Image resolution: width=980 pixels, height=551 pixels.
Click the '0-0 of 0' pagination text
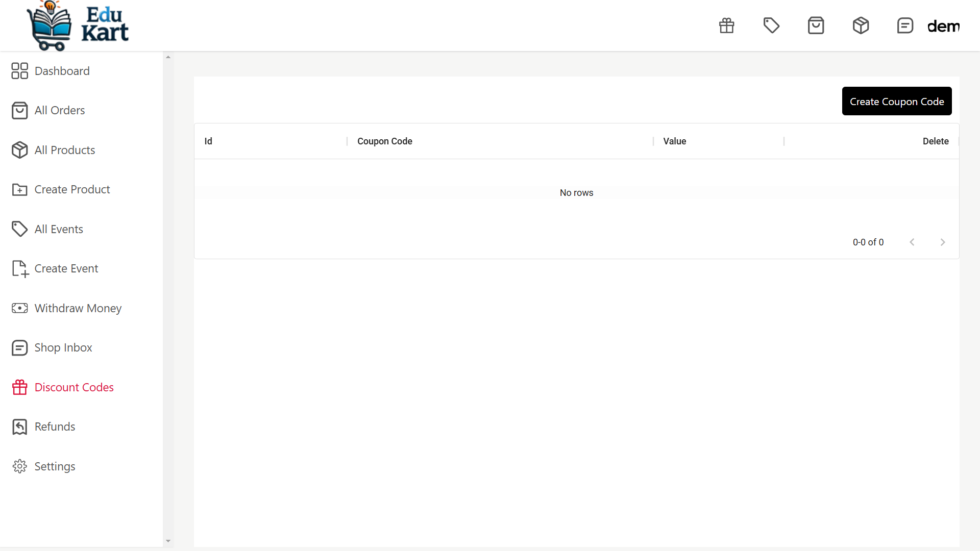(868, 242)
